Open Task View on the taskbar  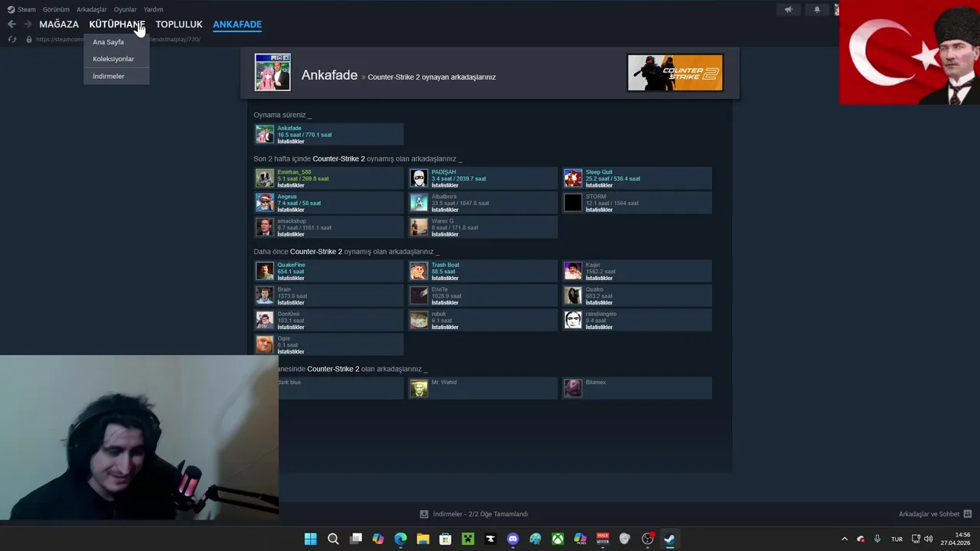(355, 539)
